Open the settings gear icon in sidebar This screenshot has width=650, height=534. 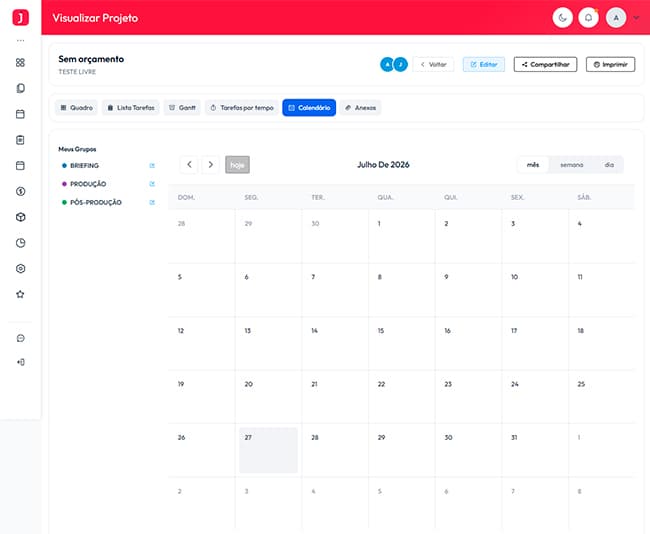20,269
